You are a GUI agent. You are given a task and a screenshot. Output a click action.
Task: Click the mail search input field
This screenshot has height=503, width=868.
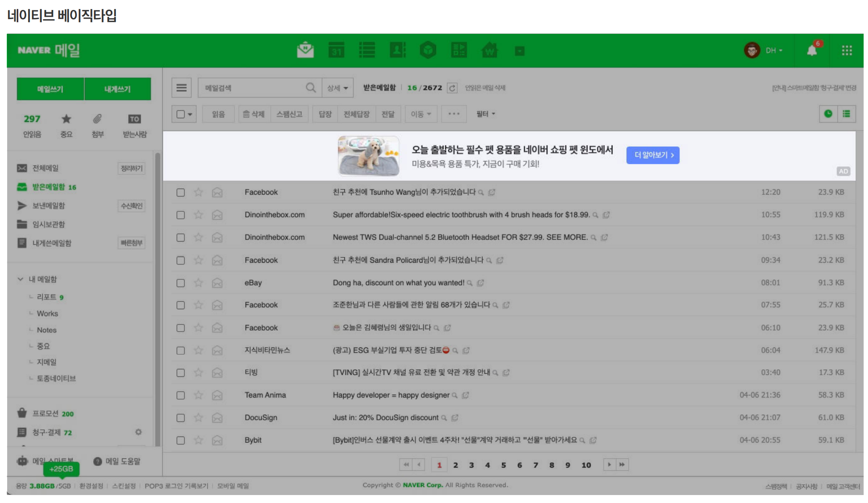[253, 88]
